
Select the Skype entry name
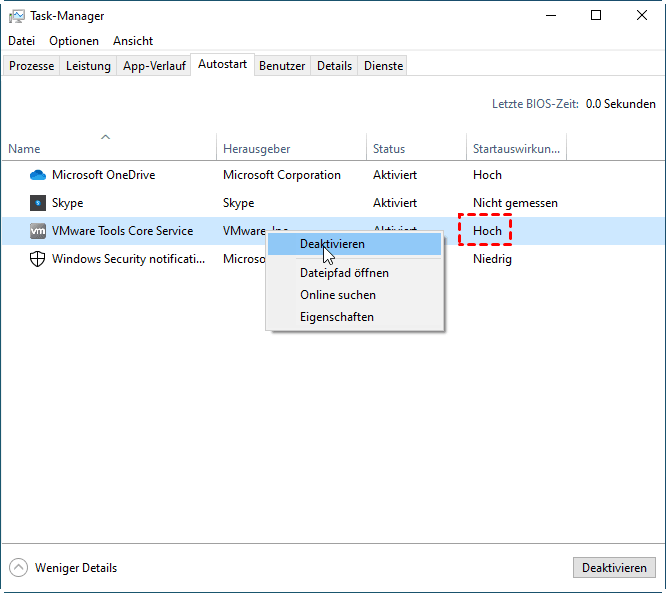pos(68,203)
